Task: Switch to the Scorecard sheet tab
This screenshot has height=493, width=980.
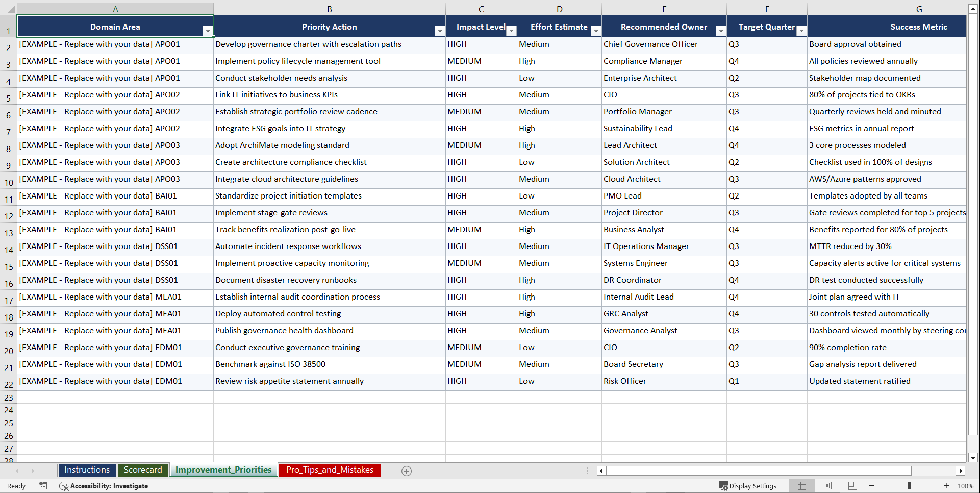Action: click(143, 470)
